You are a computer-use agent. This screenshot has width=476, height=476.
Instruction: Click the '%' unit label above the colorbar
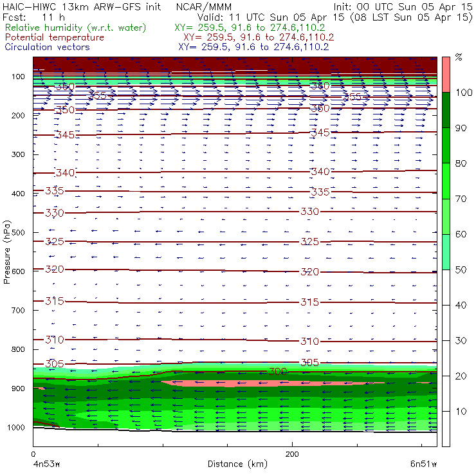pyautogui.click(x=459, y=57)
